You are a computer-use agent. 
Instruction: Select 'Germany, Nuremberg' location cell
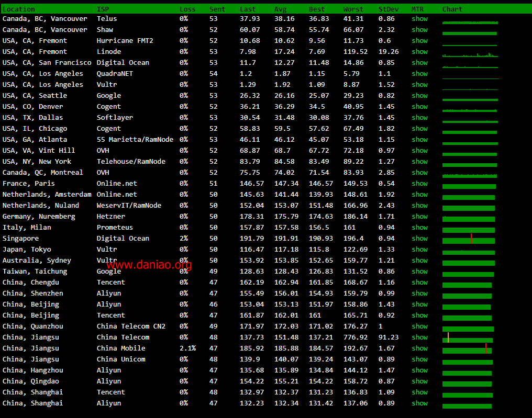pyautogui.click(x=39, y=216)
